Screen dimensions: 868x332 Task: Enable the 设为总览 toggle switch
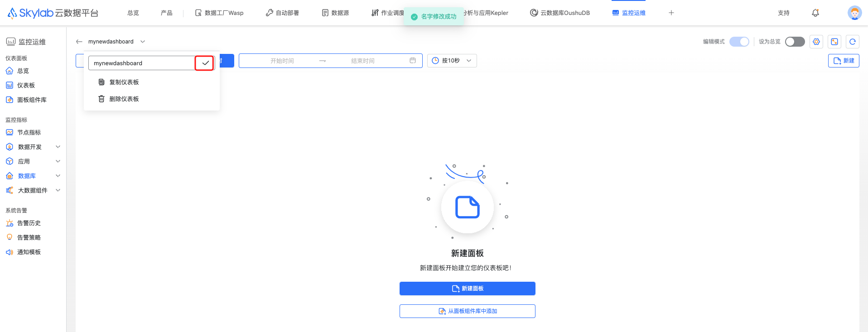coord(795,42)
